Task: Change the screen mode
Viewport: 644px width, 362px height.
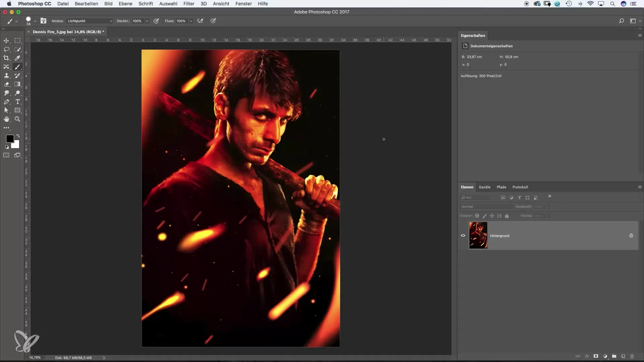Action: point(17,155)
